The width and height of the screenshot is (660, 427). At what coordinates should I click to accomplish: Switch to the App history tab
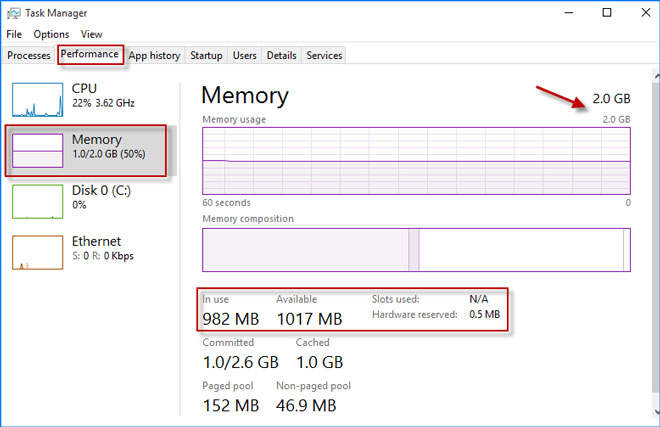coord(154,55)
